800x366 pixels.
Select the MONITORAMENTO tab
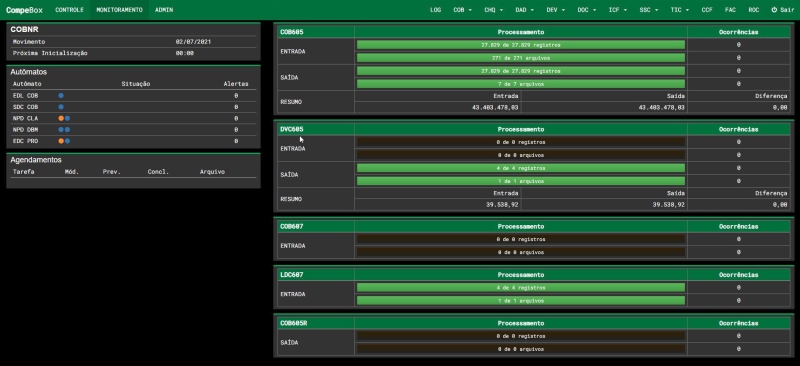119,10
